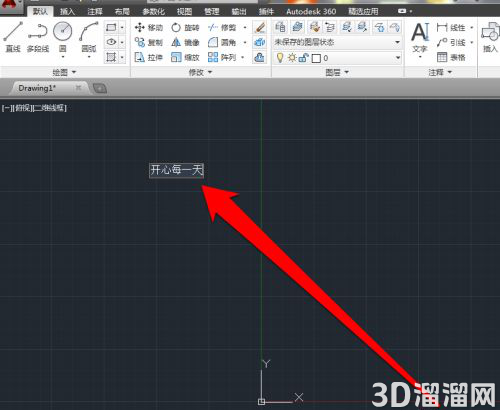The image size is (500, 411).
Task: Select the 表格 (Table) tool
Action: [451, 57]
